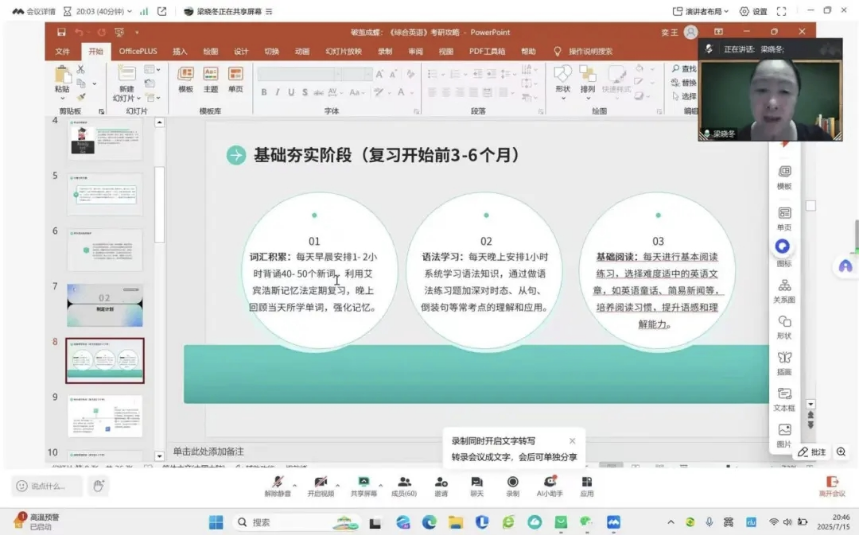Open the 幻灯片放映 ribbon tab
Screen dimensions: 859x536
click(x=343, y=51)
